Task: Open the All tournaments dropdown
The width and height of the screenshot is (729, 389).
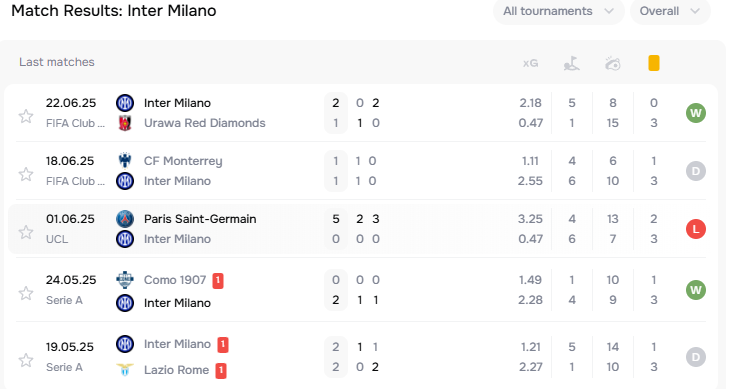Action: (x=558, y=11)
